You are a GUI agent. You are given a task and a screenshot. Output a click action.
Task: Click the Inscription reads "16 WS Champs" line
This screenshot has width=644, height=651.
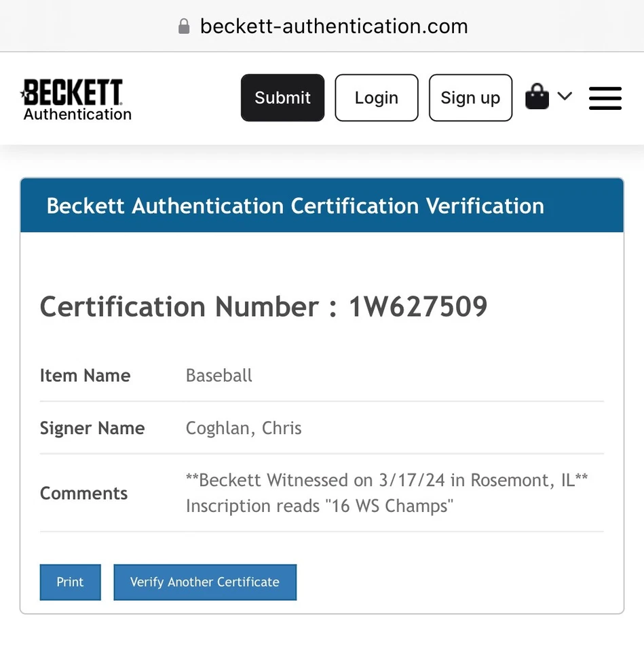pyautogui.click(x=319, y=506)
